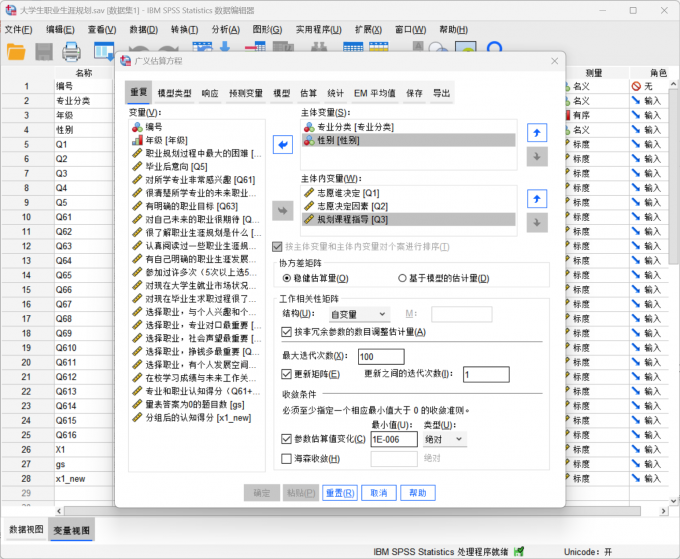Select ruler icon of 毕业后意向 [Q5]

coord(137,166)
